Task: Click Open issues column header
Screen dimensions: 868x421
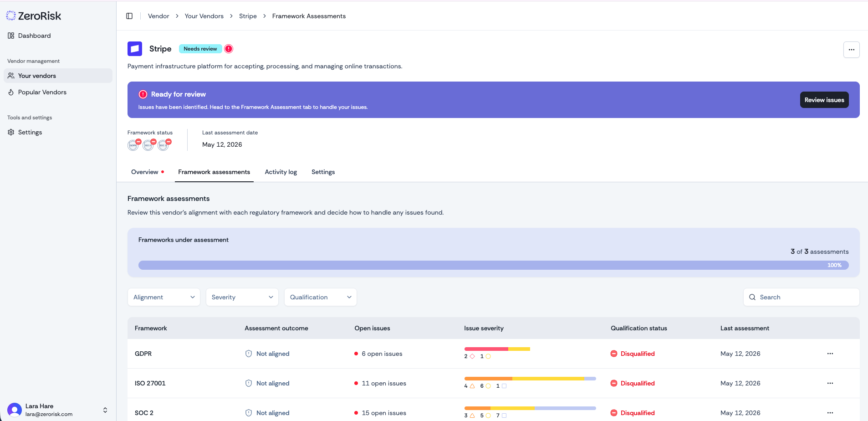Action: (x=372, y=328)
